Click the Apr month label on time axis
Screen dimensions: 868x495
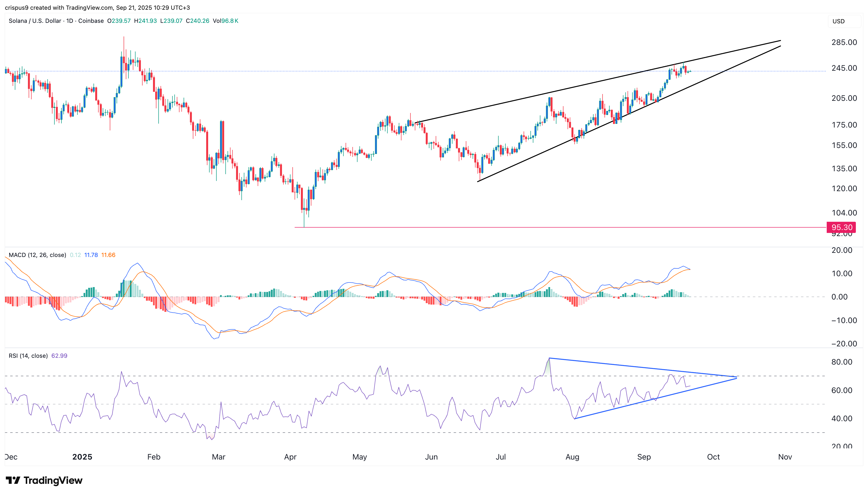[x=290, y=457]
